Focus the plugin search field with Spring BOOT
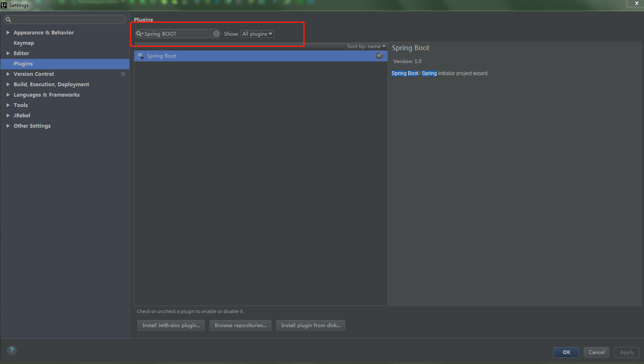Image resolution: width=644 pixels, height=364 pixels. point(178,34)
